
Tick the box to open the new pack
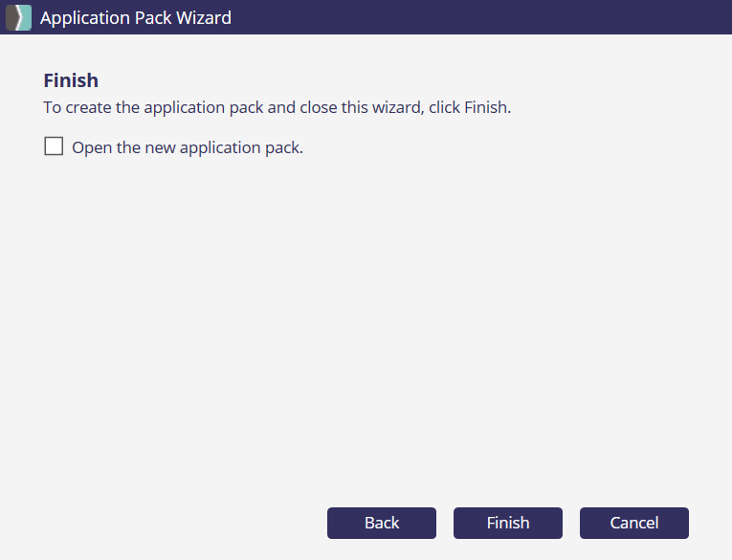[54, 146]
